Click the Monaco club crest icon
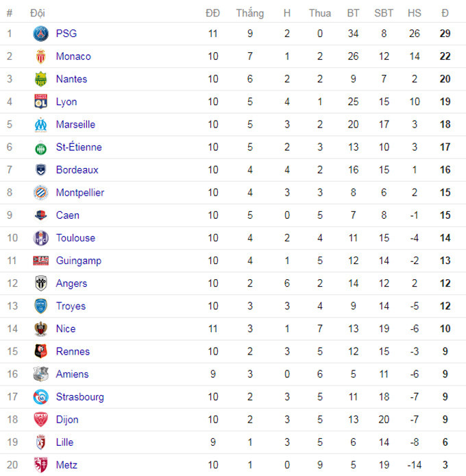 (40, 56)
